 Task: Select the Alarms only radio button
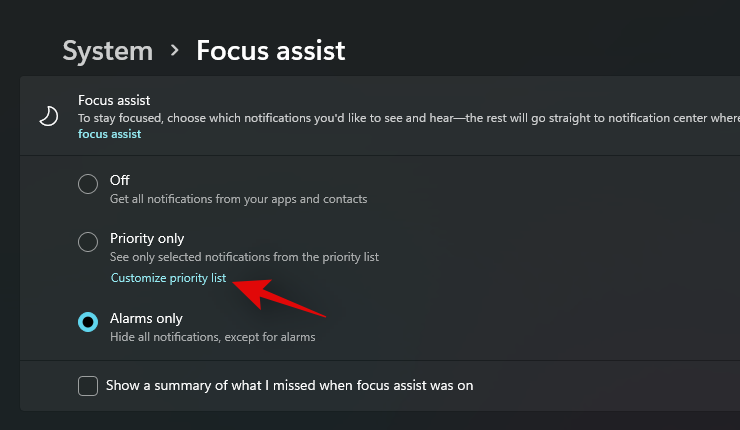pos(88,321)
